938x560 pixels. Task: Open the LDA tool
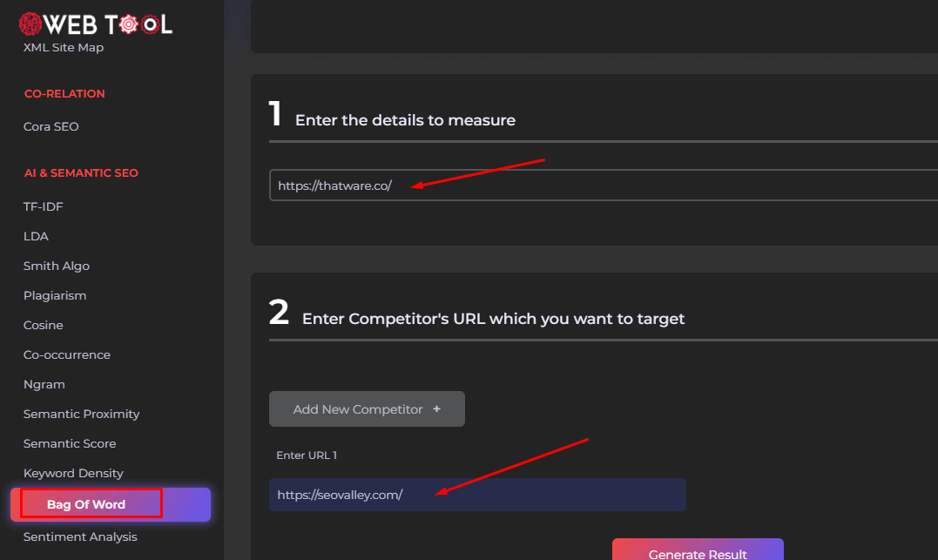36,236
